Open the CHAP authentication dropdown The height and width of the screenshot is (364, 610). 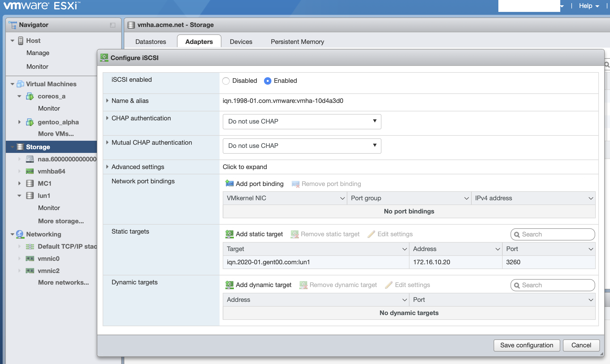coord(302,122)
